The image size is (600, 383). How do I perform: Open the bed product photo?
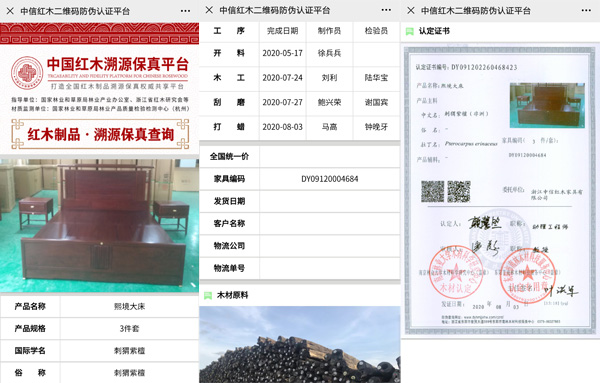[99, 226]
